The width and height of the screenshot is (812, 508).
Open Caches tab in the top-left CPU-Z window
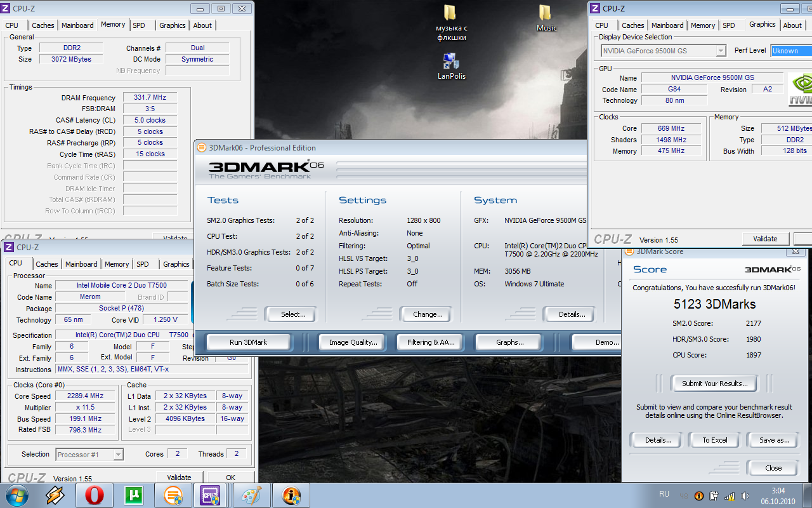click(43, 25)
